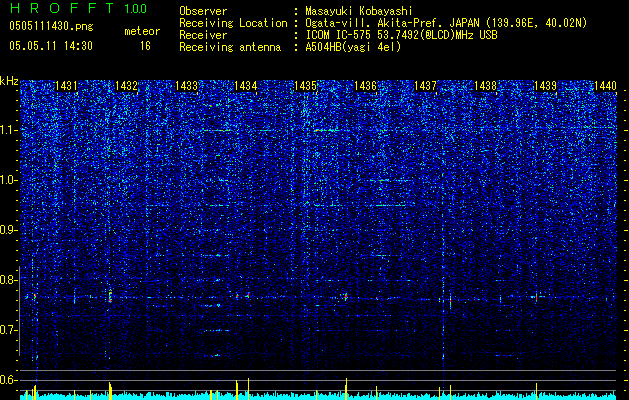Viewport: 629px width, 400px height.
Task: Select the 0.6 kHz frequency label
Action: pos(9,380)
